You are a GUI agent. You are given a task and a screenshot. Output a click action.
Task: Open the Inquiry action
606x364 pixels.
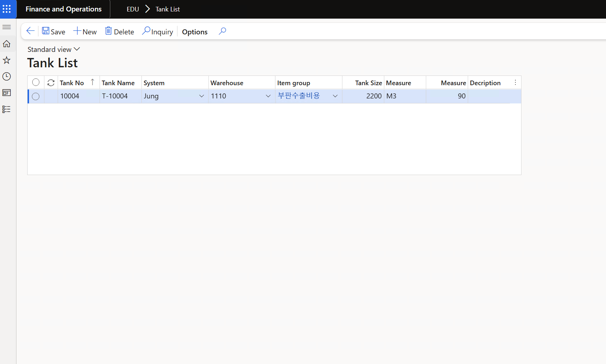pyautogui.click(x=158, y=31)
